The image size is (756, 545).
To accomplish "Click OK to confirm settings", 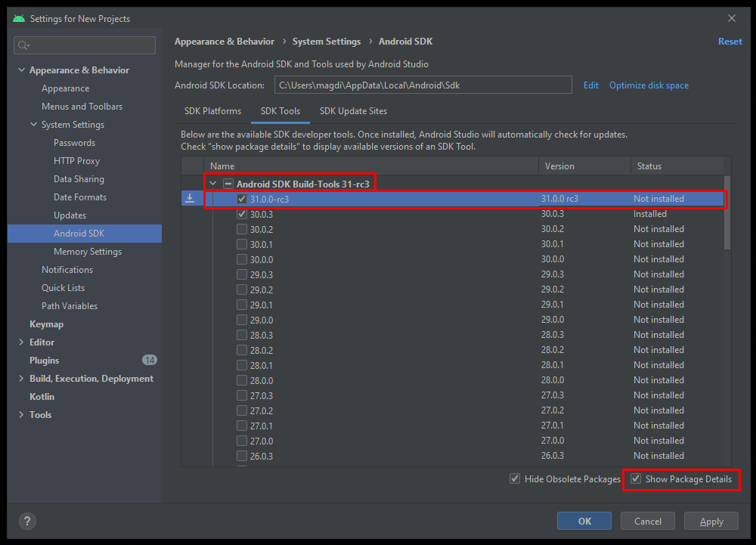I will coord(584,521).
